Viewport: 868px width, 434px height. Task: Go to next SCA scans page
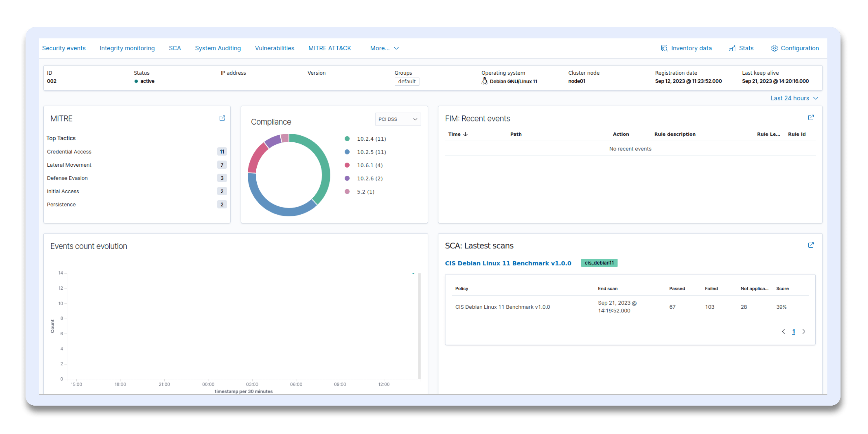click(x=804, y=332)
